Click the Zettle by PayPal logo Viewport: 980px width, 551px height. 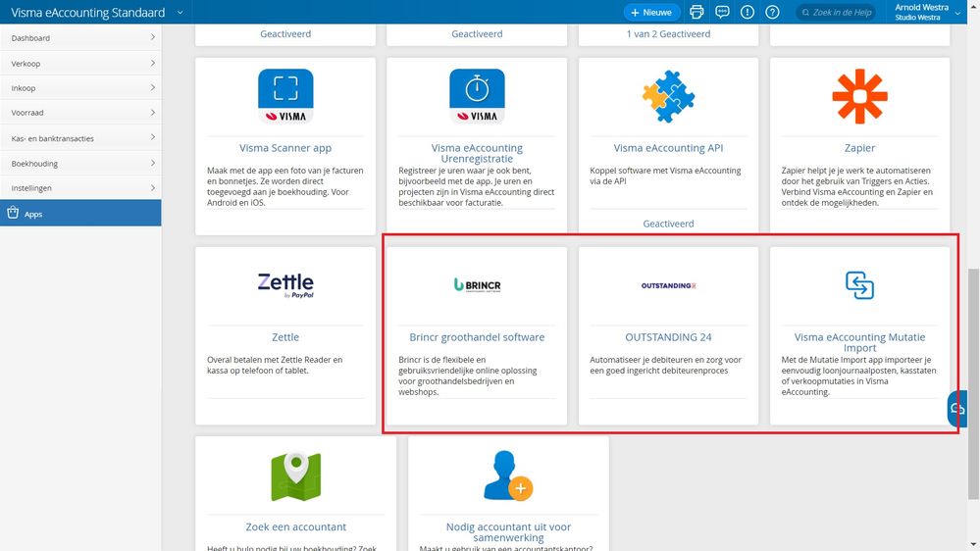pyautogui.click(x=285, y=285)
